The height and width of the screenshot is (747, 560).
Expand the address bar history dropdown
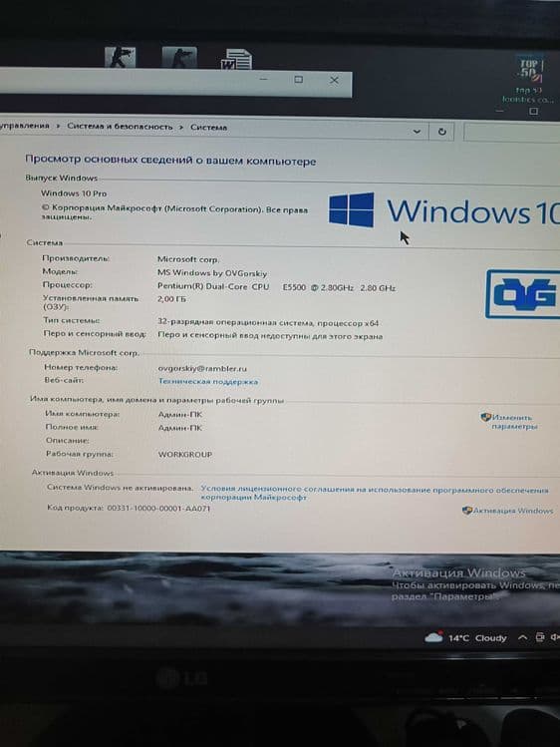click(417, 131)
